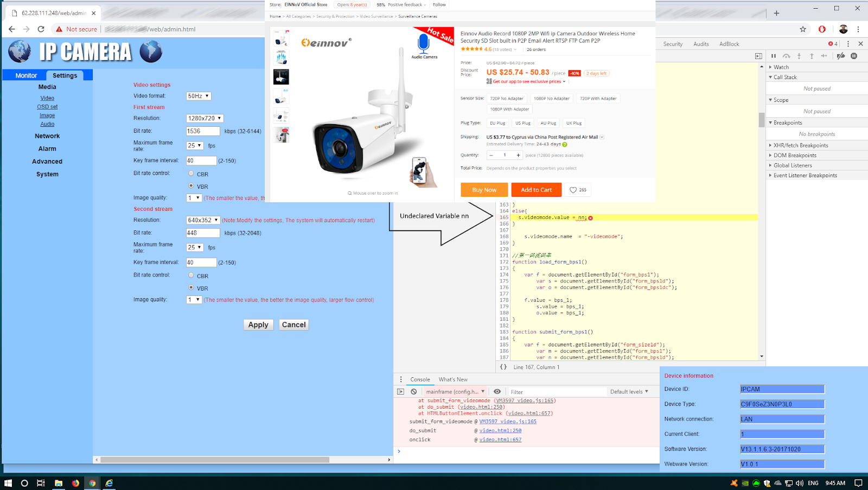Screen dimensions: 868x490
Task: Show the console sidebar icon
Action: [401, 391]
